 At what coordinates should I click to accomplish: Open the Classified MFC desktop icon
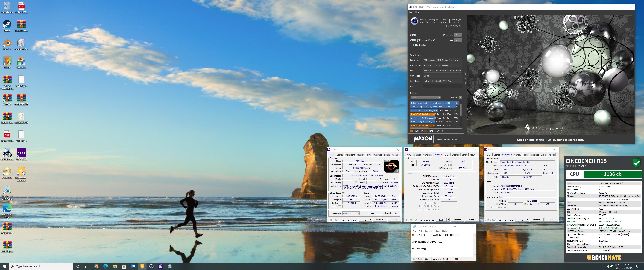point(21,63)
